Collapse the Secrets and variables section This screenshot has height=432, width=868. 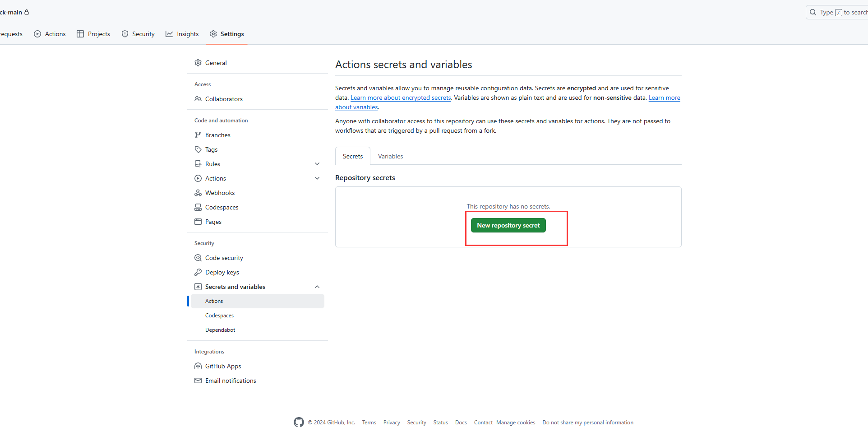tap(317, 287)
